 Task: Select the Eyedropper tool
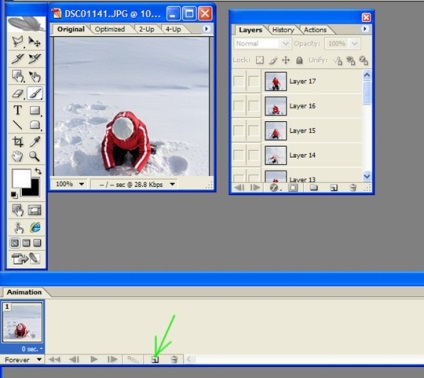[x=35, y=142]
